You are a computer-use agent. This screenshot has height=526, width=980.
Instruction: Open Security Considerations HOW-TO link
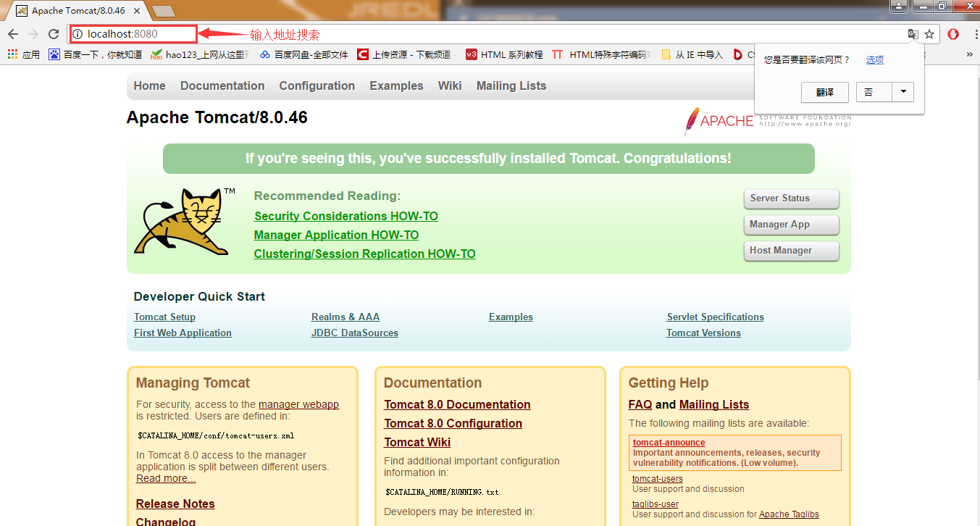click(346, 216)
